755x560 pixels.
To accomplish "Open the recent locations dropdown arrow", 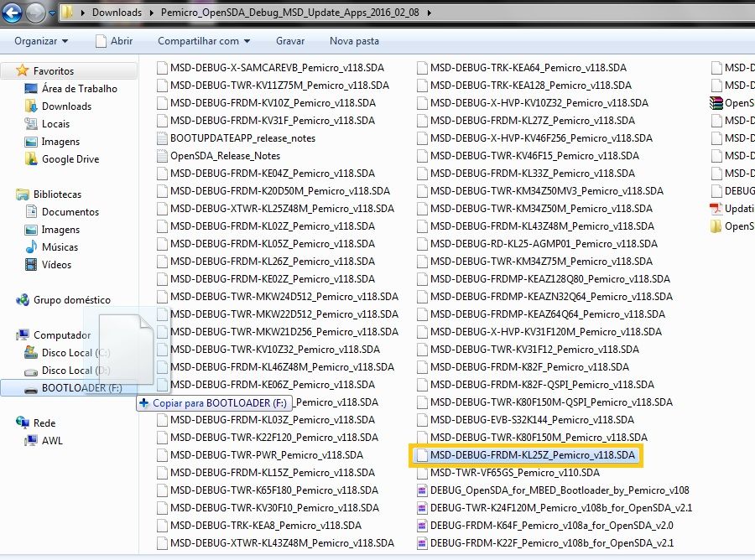I will click(x=52, y=13).
